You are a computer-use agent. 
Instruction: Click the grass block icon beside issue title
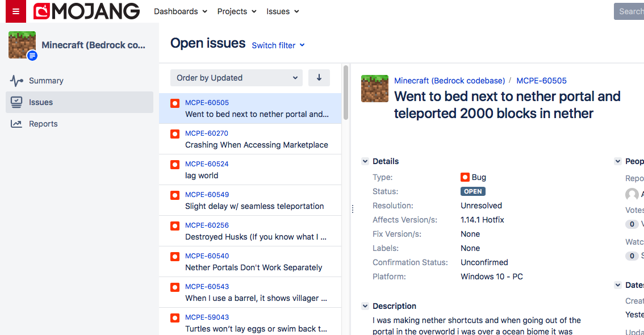click(x=375, y=89)
